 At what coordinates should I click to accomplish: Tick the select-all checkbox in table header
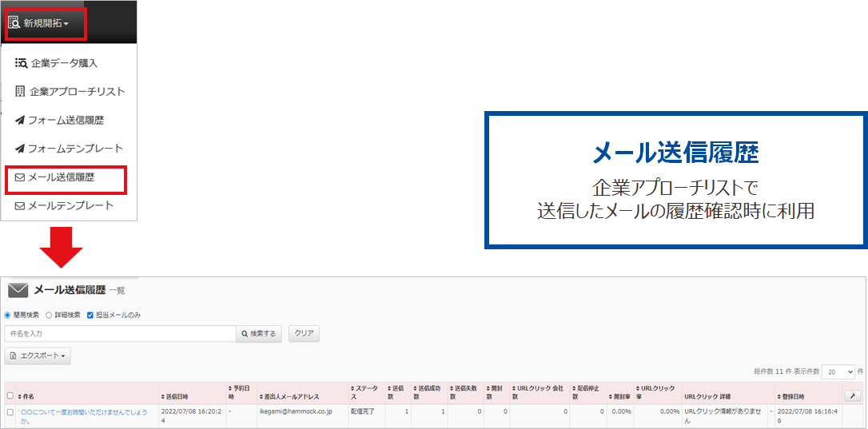point(10,395)
